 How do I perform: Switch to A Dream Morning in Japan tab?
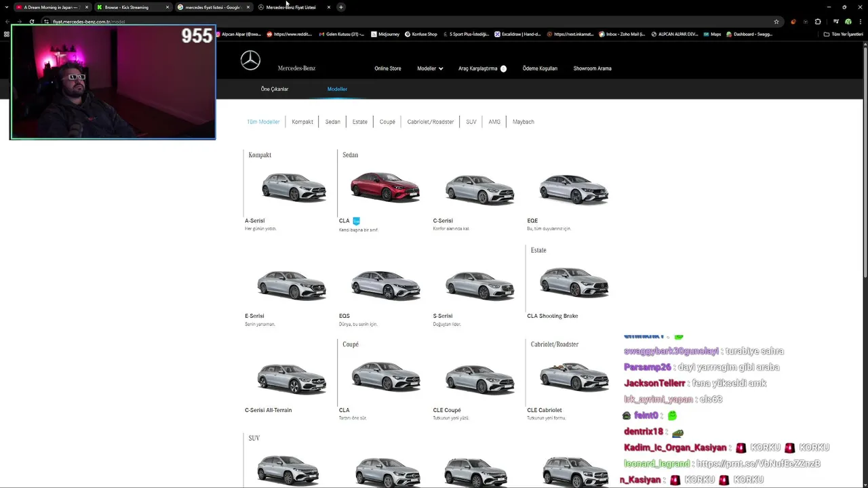tap(53, 7)
